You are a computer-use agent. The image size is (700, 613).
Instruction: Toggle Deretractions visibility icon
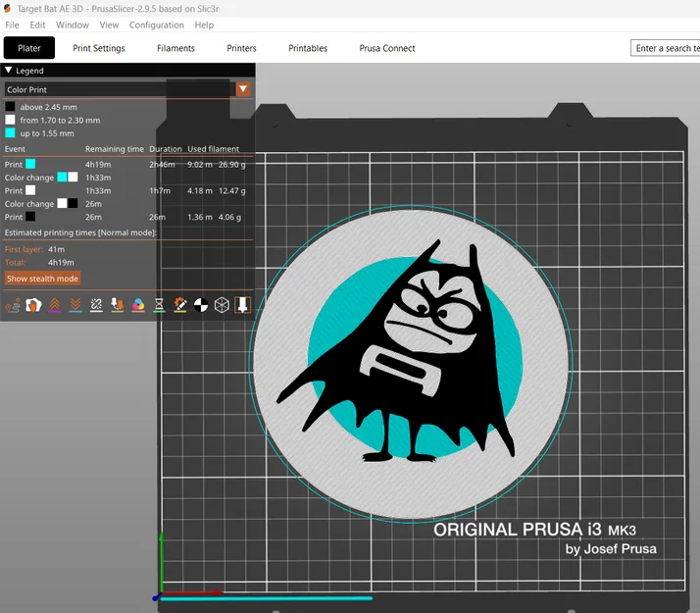(x=75, y=305)
